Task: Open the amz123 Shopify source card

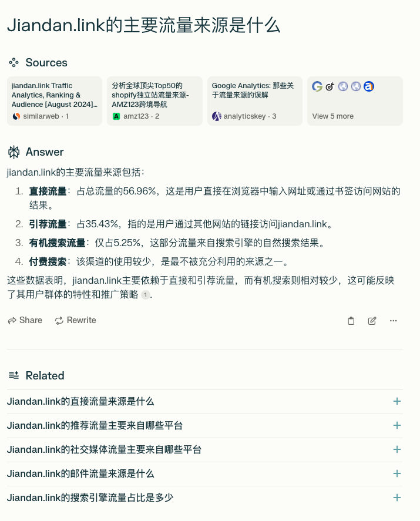Action: click(154, 101)
